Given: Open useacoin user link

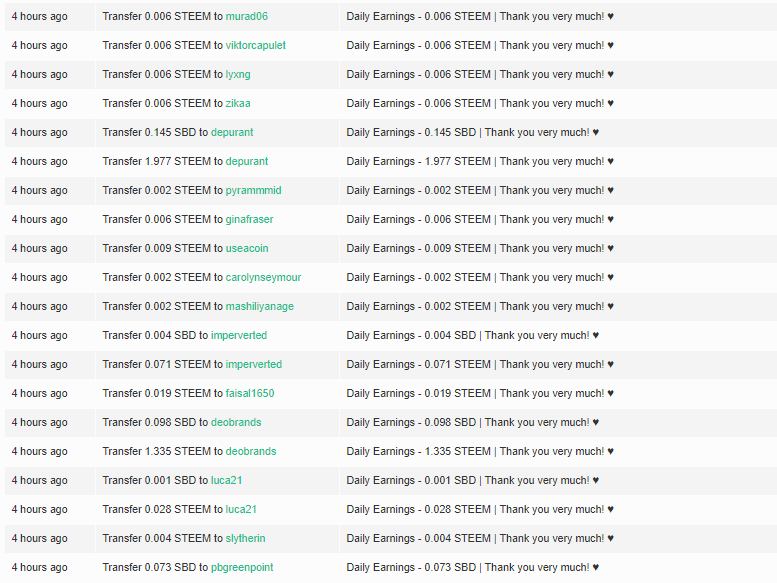Looking at the screenshot, I should (x=247, y=248).
